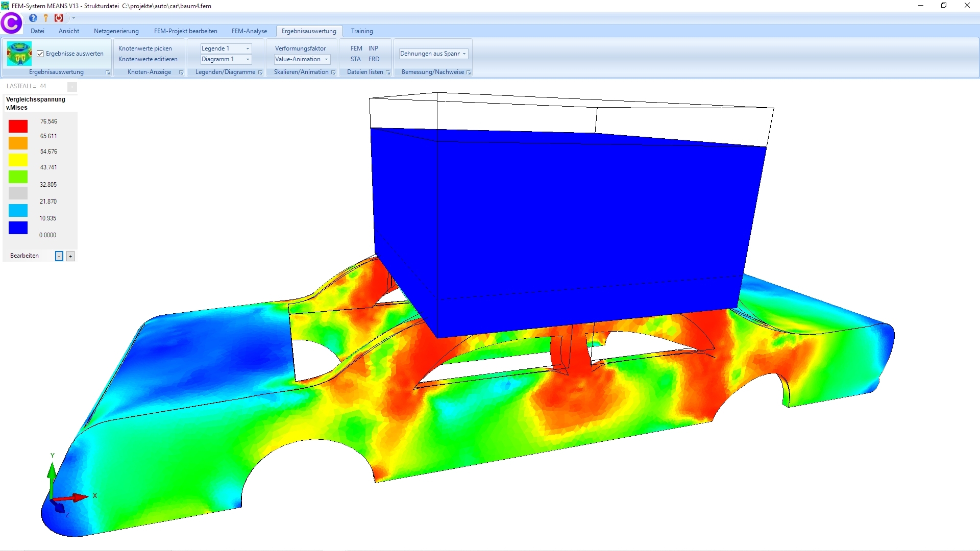
Task: Click Knotenwerte picken button
Action: click(x=145, y=48)
